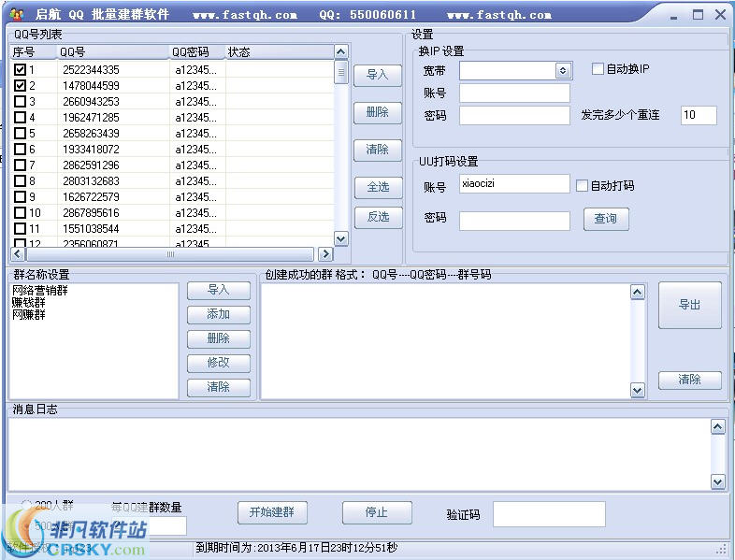Click 清除 next to the QQ list
The height and width of the screenshot is (560, 735).
coord(378,150)
